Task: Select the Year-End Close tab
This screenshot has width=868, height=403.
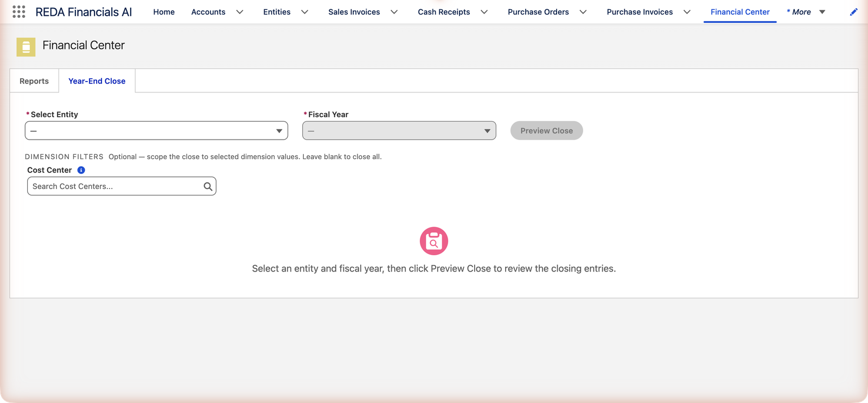Action: [x=97, y=81]
